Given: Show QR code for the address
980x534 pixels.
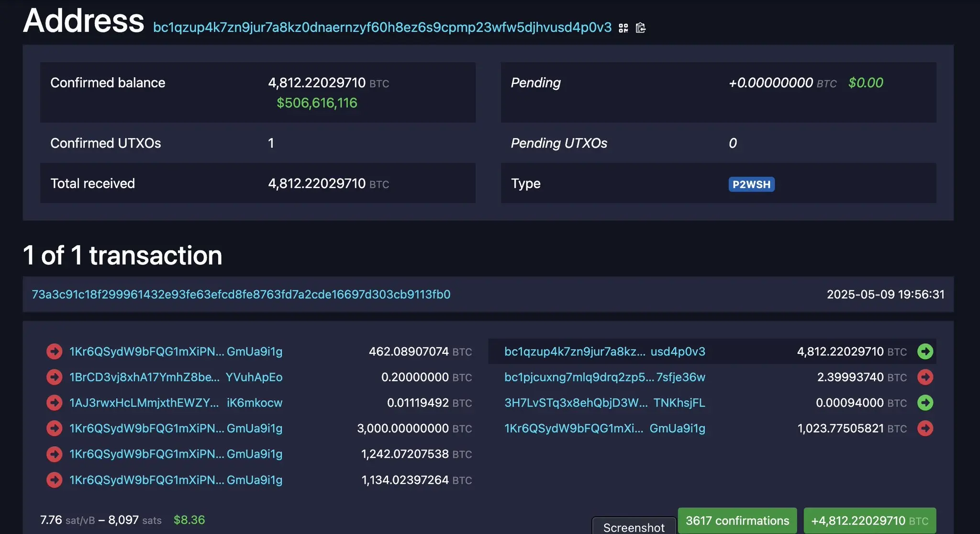Looking at the screenshot, I should tap(623, 28).
